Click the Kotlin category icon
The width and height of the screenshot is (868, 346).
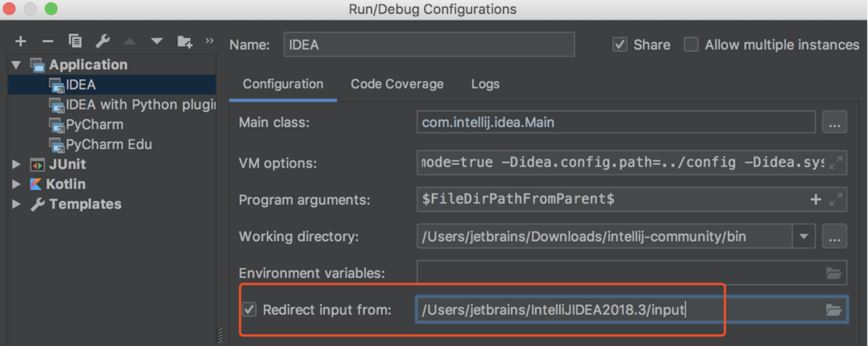pos(36,185)
